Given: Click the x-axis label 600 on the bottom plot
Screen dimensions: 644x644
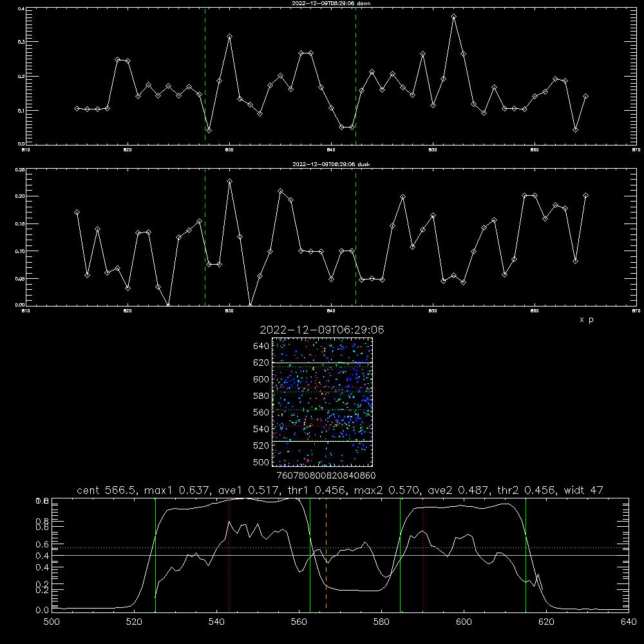Looking at the screenshot, I should tap(464, 622).
